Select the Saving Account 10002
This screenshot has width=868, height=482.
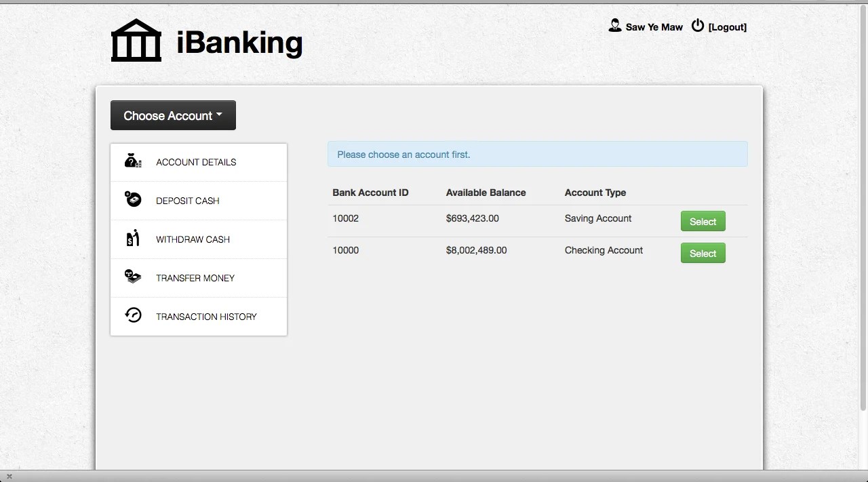point(703,221)
